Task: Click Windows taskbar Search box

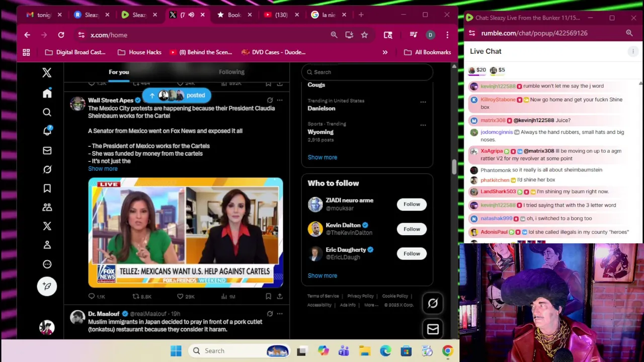Action: (239, 351)
